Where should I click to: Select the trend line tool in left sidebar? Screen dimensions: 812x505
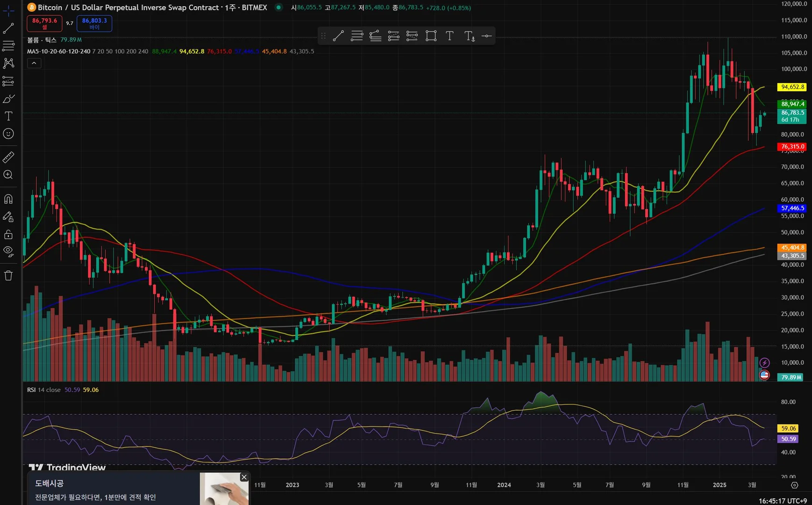[8, 28]
